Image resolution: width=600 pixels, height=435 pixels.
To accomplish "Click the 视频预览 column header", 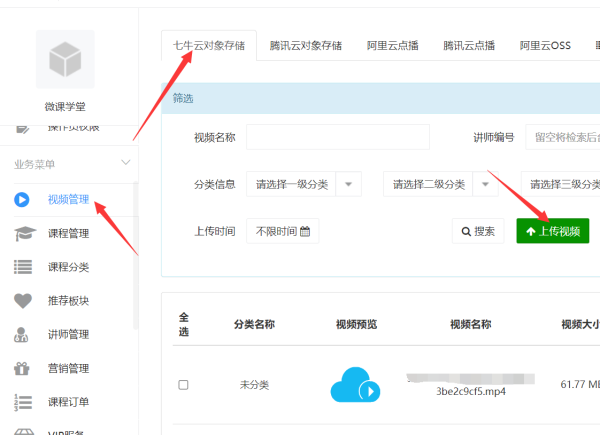I will 356,324.
